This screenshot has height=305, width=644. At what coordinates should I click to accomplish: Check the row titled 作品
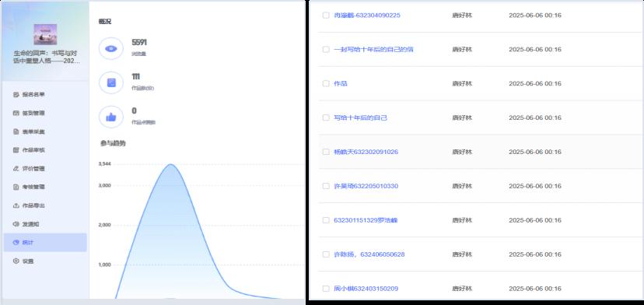(x=326, y=83)
